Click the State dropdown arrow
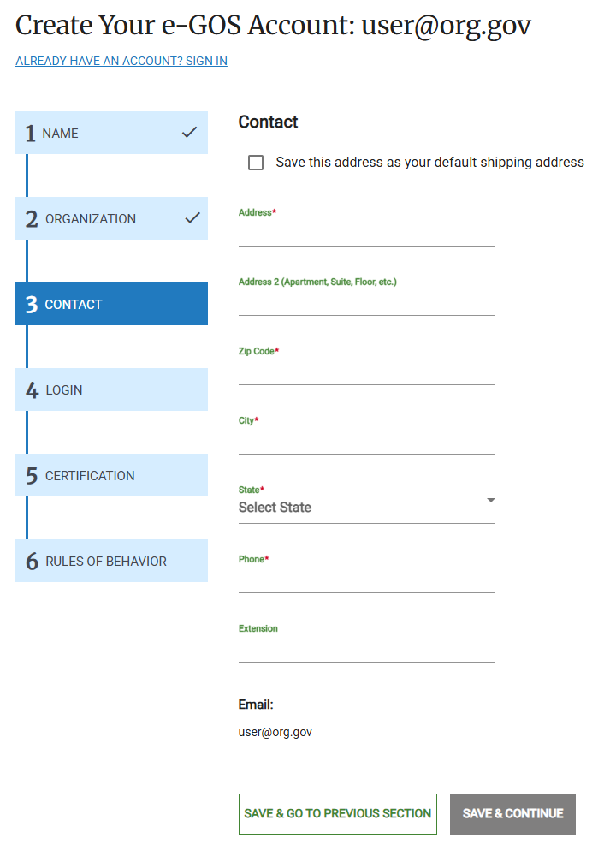This screenshot has height=868, width=610. click(489, 500)
